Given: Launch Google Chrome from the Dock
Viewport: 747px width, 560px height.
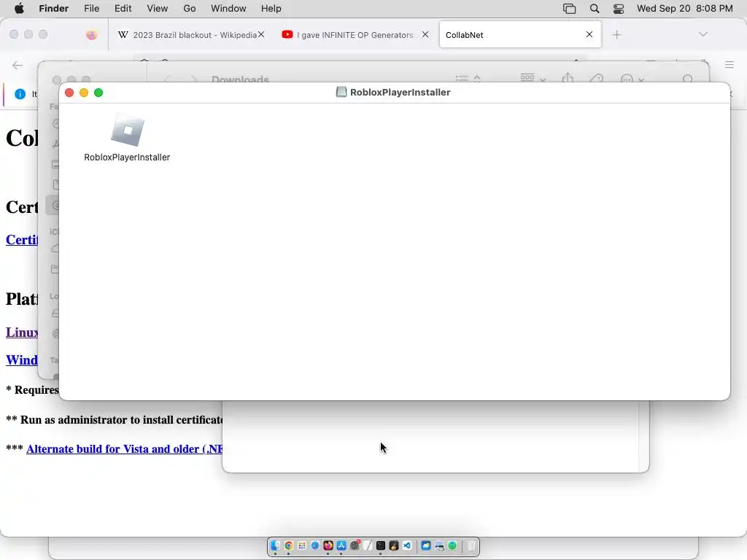Looking at the screenshot, I should click(289, 545).
